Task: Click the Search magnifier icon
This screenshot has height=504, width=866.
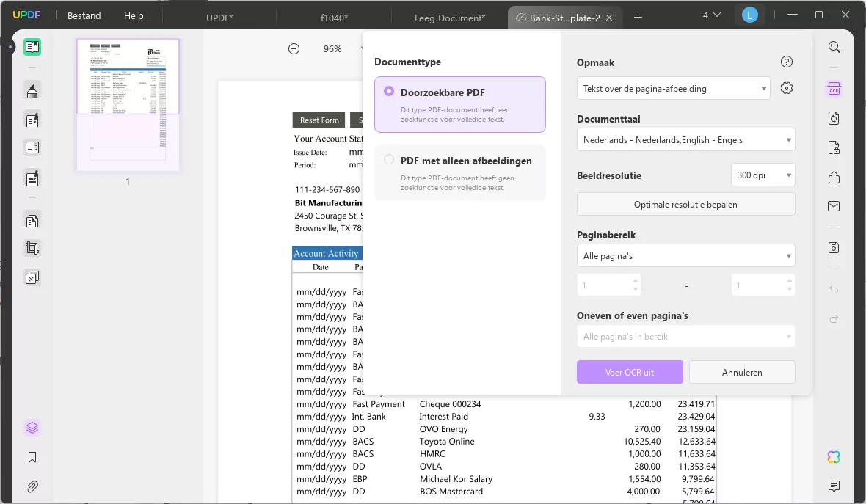Action: pos(834,47)
